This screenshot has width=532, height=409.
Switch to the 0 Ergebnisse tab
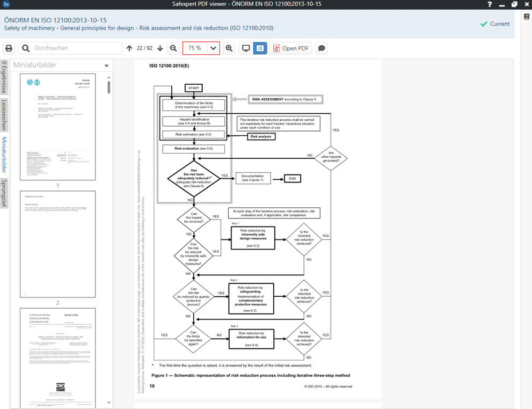click(x=4, y=77)
